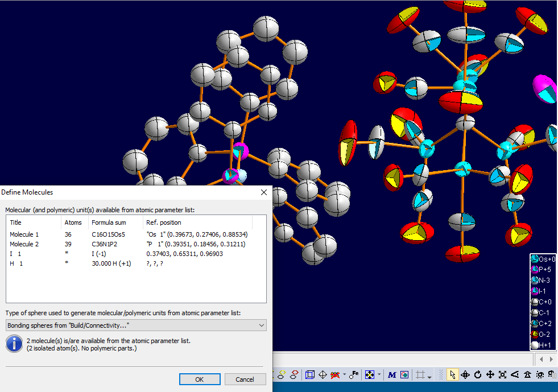Click the grid layout icon
Screen dimensions: 558x392
pos(419,374)
